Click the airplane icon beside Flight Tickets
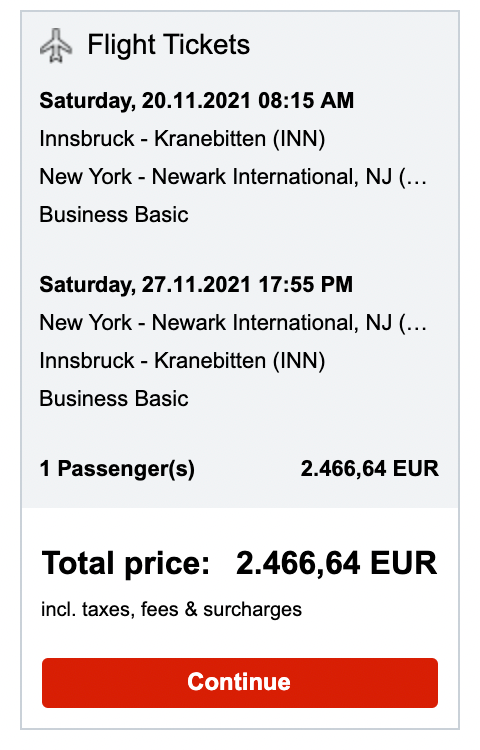 (56, 45)
